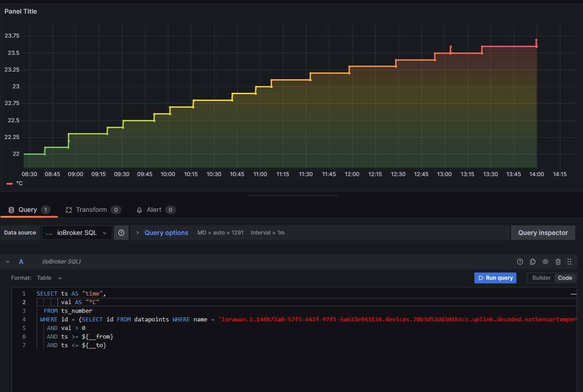Click the °C legend series marker
The image size is (583, 392).
coord(10,183)
